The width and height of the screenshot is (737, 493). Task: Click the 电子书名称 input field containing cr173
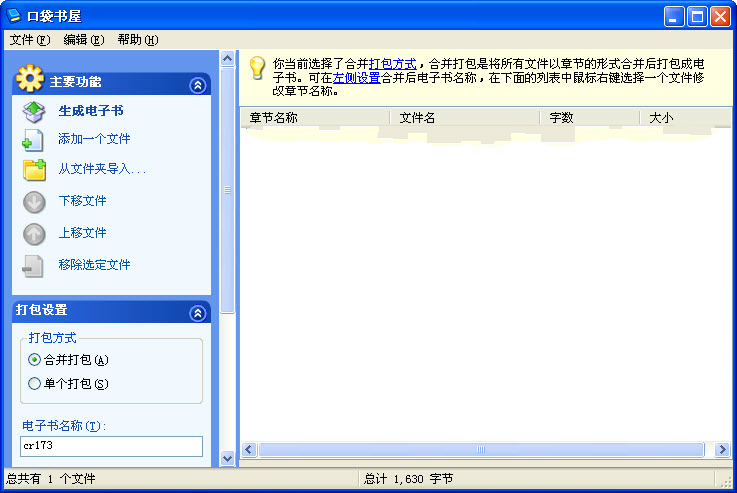(x=111, y=446)
